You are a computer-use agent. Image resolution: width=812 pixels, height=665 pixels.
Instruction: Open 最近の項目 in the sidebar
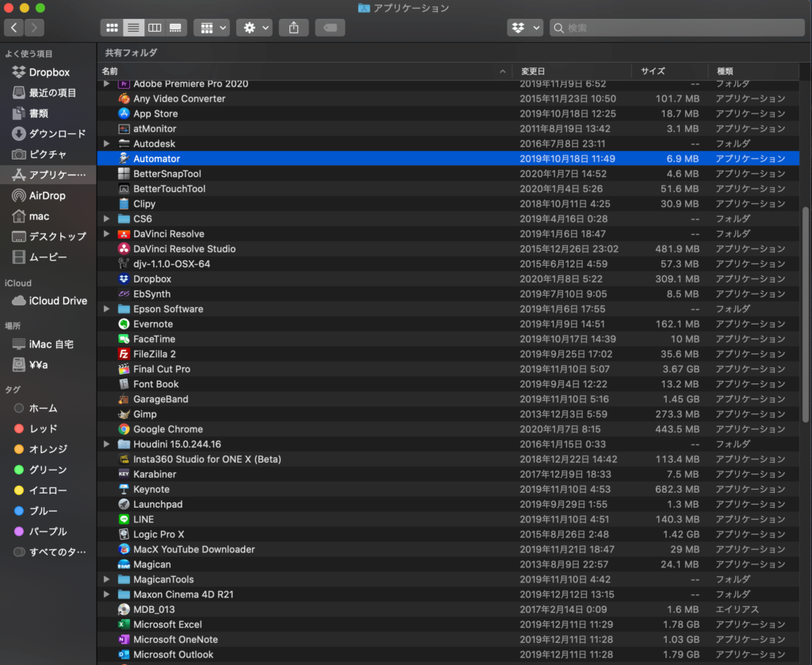(48, 93)
